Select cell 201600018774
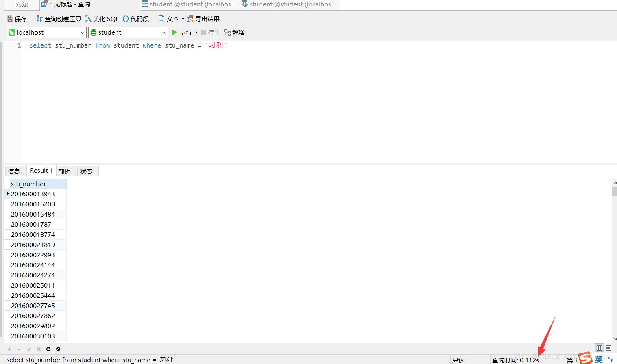Viewport: 617px width, 364px height. pos(38,234)
